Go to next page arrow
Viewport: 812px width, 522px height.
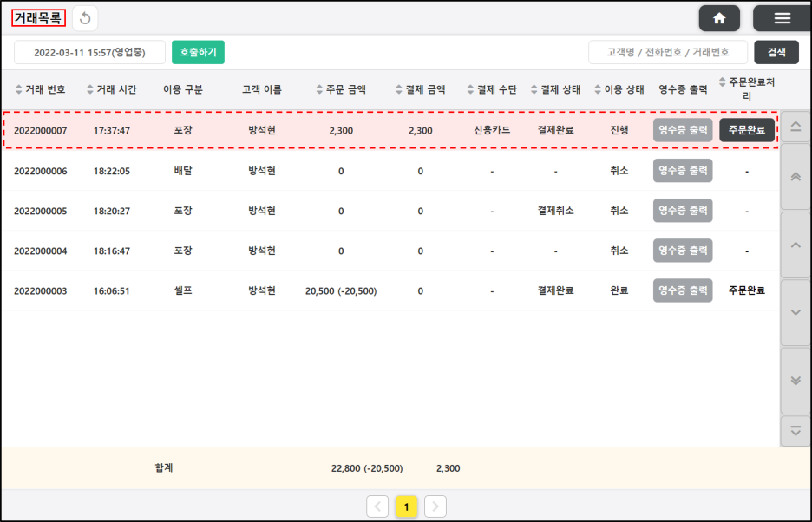pos(435,506)
